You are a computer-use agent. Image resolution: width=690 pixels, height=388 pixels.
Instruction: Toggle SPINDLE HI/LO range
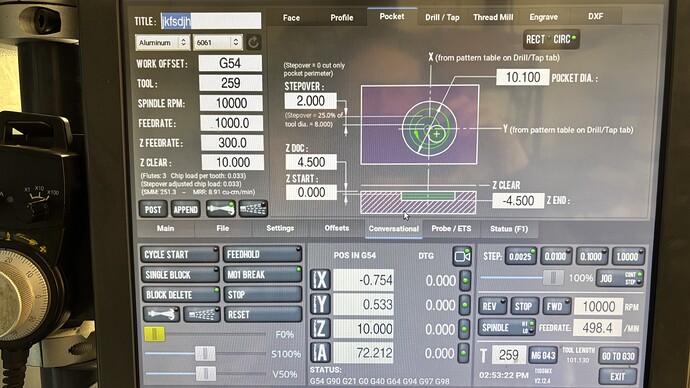(x=507, y=327)
